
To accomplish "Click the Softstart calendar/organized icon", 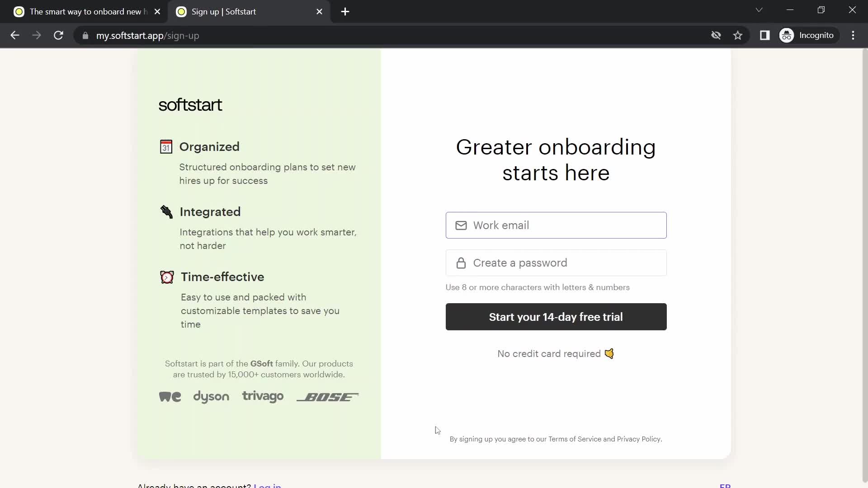I will click(166, 146).
